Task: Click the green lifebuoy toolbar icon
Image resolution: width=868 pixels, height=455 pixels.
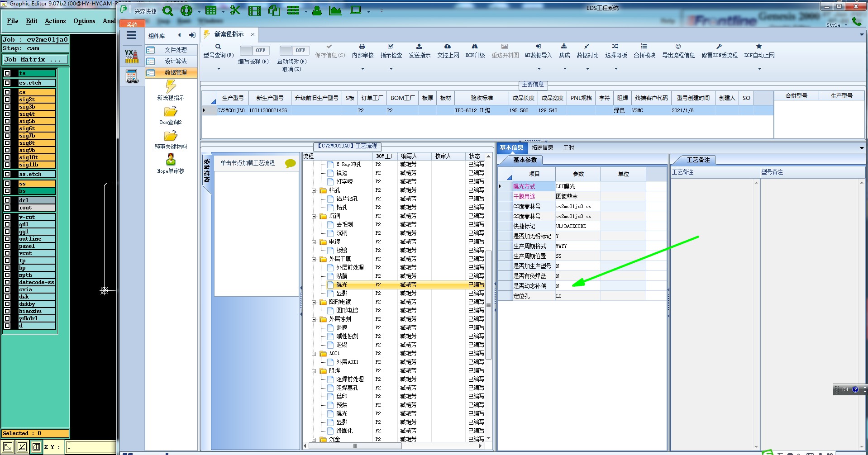Action: pos(186,10)
